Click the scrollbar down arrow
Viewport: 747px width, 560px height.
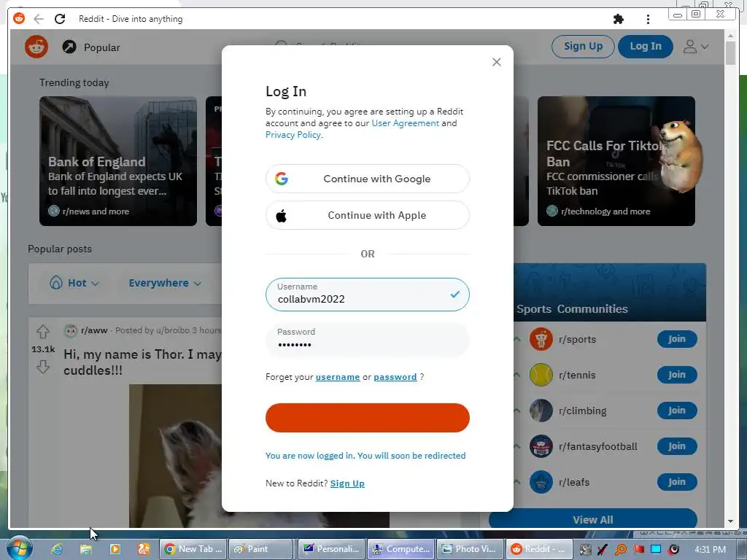[731, 522]
